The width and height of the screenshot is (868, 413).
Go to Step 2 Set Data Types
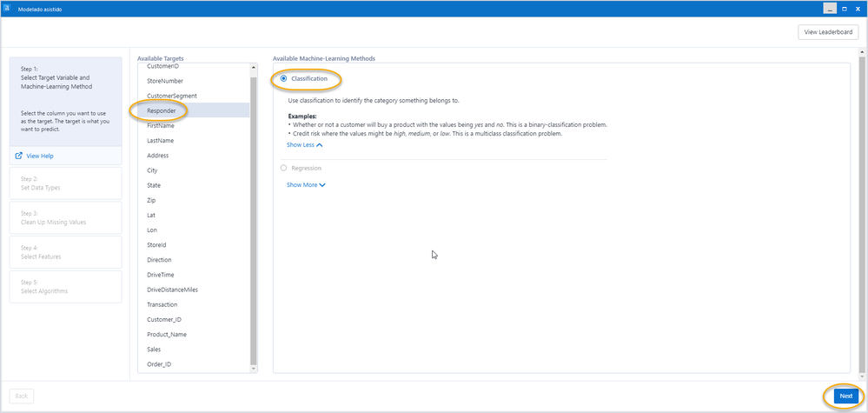pos(66,183)
